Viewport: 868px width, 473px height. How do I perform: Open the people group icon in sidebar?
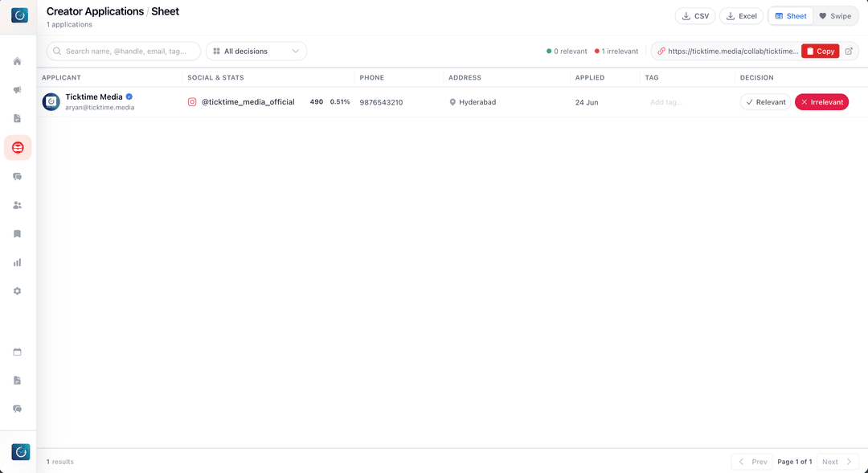(17, 205)
